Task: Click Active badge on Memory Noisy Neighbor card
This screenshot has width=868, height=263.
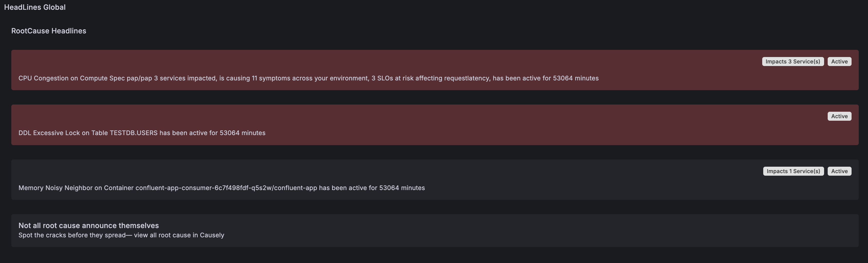Action: pyautogui.click(x=839, y=171)
